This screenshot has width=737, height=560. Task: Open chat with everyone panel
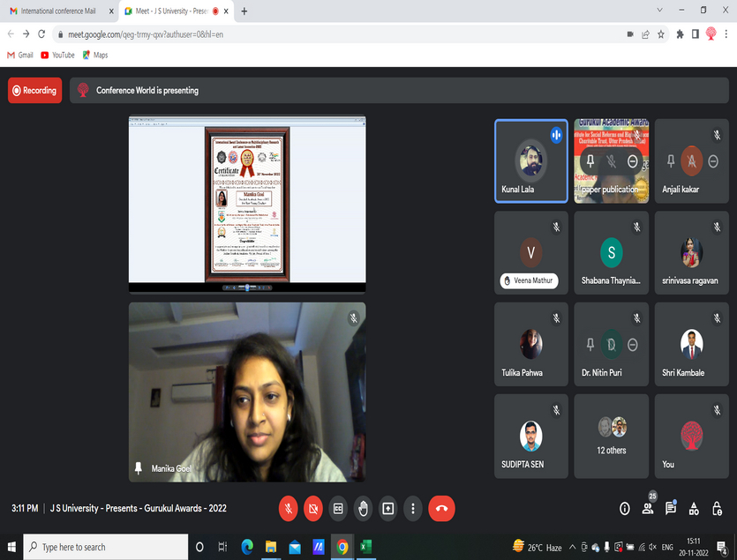tap(671, 508)
